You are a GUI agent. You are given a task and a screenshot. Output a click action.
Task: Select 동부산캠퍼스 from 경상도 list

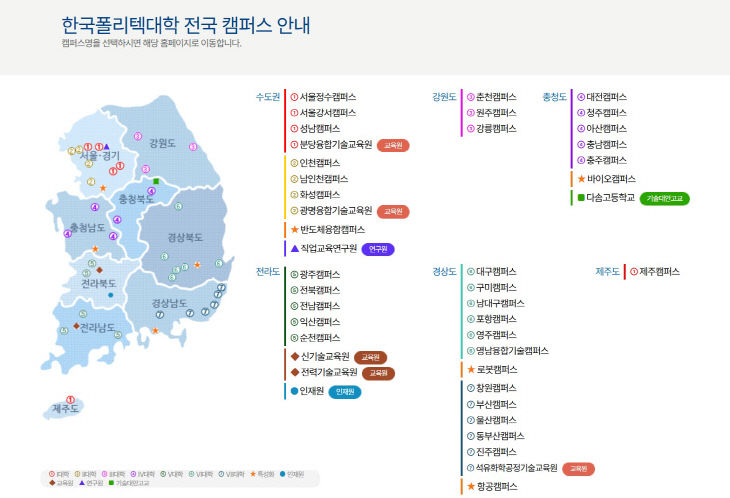point(500,436)
